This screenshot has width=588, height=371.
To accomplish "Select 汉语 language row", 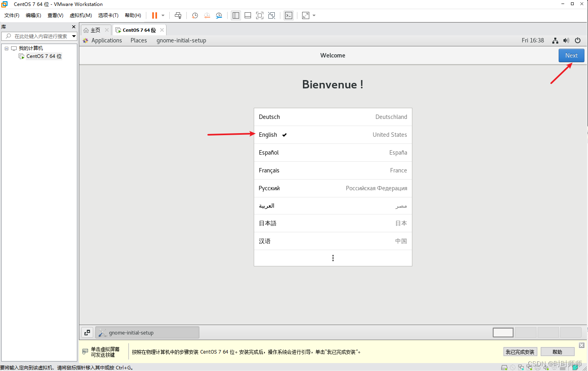I will 333,241.
